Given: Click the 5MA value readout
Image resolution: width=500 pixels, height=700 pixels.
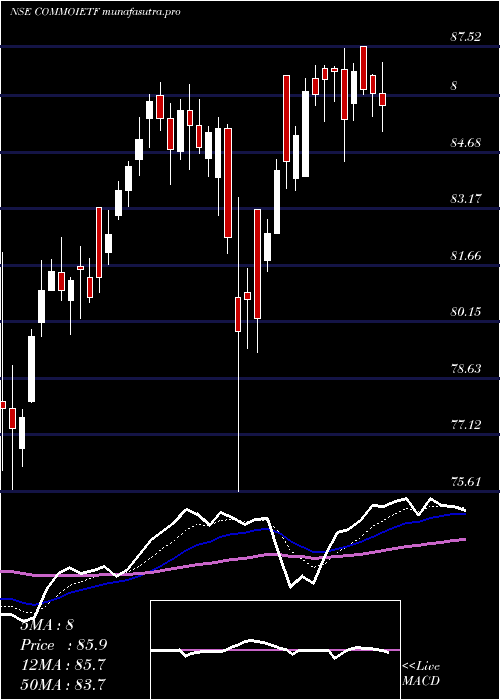Looking at the screenshot, I should [47, 625].
